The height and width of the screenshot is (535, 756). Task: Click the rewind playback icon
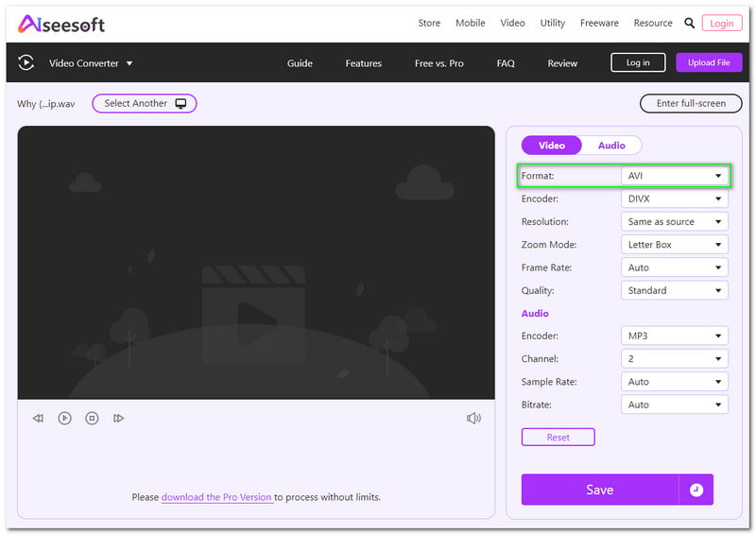(38, 418)
